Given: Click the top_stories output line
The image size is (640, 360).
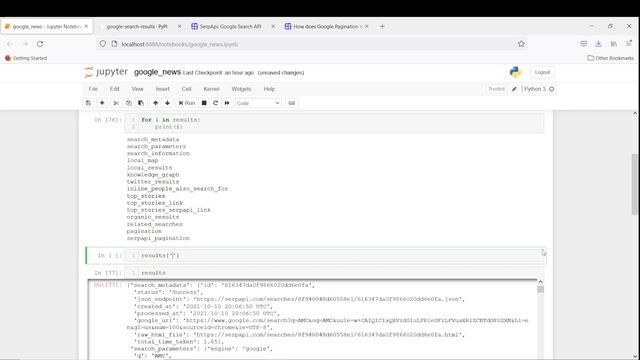Looking at the screenshot, I should click(x=146, y=196).
